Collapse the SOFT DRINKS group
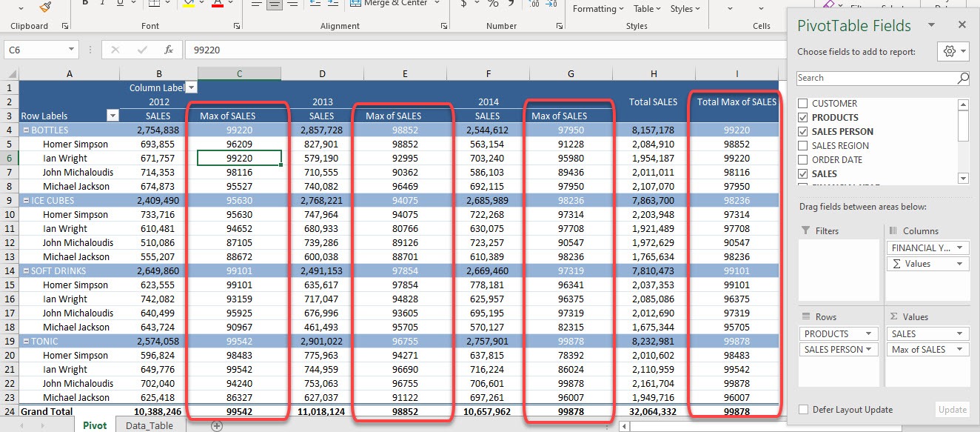The width and height of the screenshot is (980, 432). click(x=25, y=270)
